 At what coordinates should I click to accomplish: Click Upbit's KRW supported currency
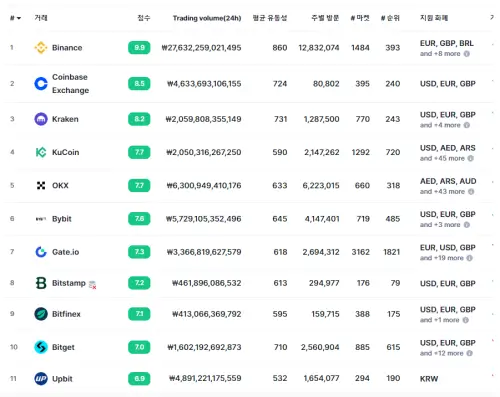coord(429,379)
